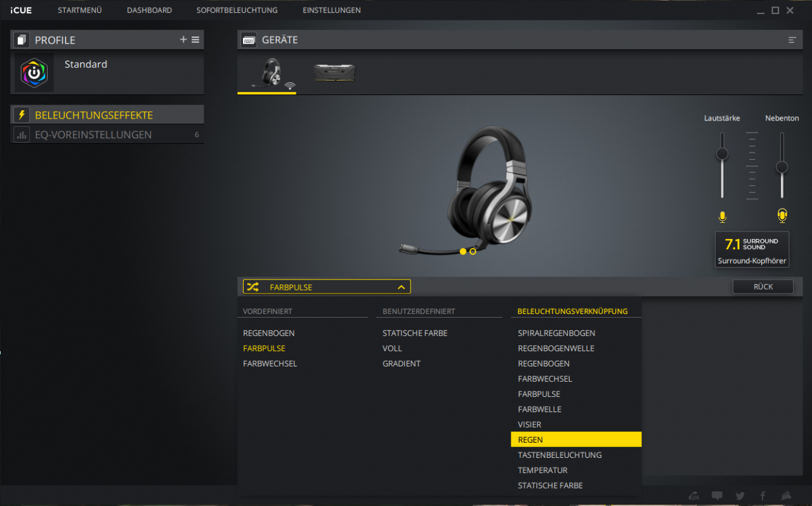Open the Corsair sails logo icon
This screenshot has height=506, width=812.
(786, 496)
